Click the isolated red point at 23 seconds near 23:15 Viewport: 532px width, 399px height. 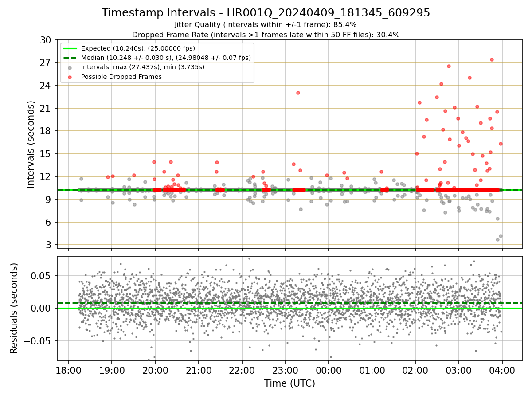pyautogui.click(x=298, y=93)
